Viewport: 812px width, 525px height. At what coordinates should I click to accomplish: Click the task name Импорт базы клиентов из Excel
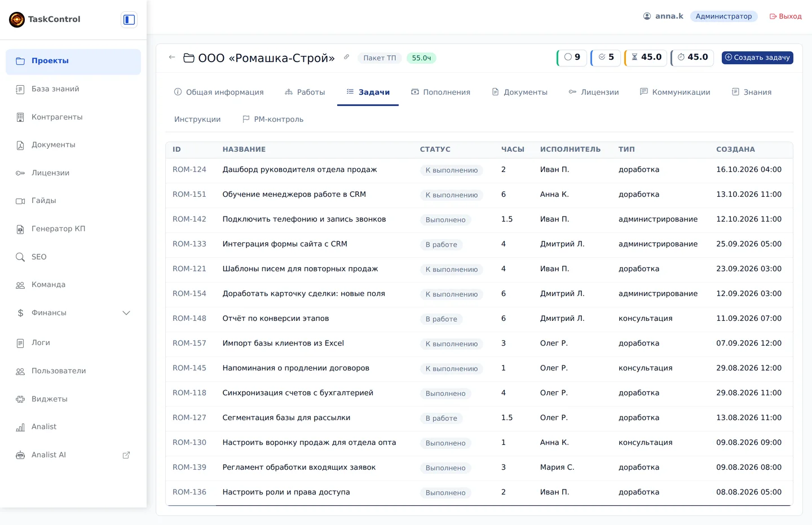pyautogui.click(x=283, y=343)
